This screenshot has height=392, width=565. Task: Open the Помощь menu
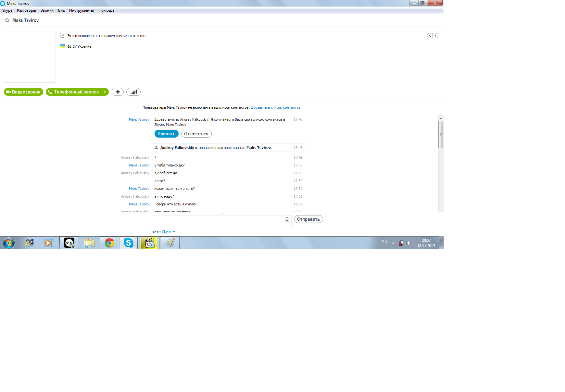107,10
